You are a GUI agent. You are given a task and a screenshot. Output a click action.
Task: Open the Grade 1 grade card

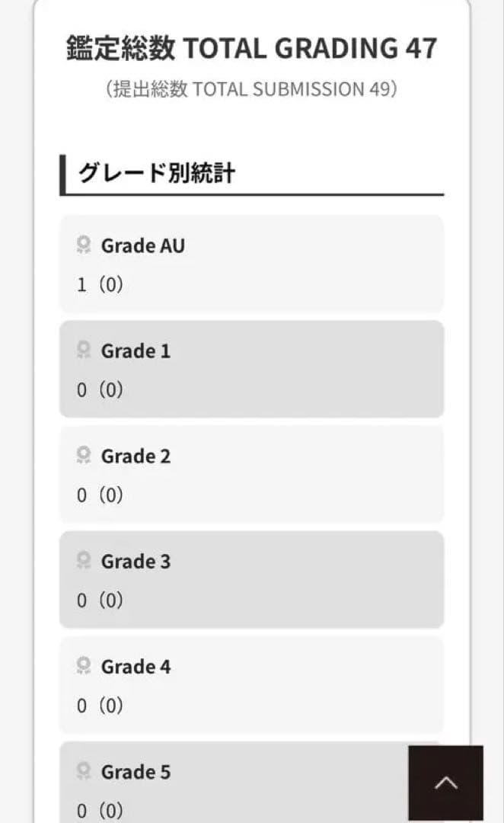(x=251, y=368)
